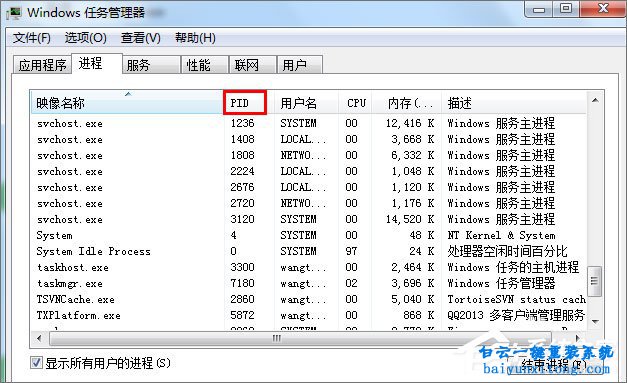Select svchost.exe row with PID 3120
627x383 pixels.
[x=308, y=219]
